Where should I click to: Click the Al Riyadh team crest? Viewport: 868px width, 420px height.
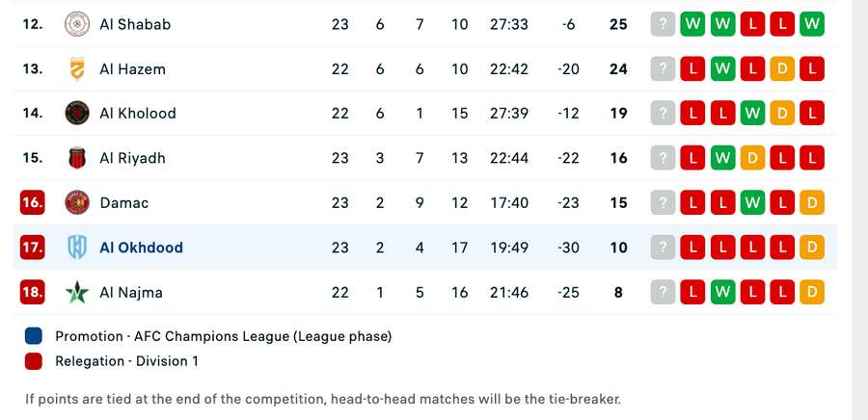pyautogui.click(x=76, y=158)
